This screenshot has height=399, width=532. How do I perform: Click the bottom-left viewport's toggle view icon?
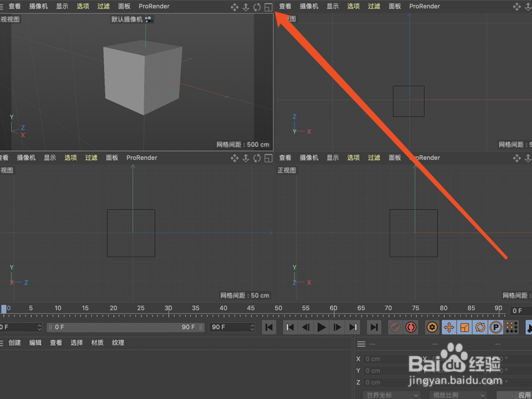(269, 158)
